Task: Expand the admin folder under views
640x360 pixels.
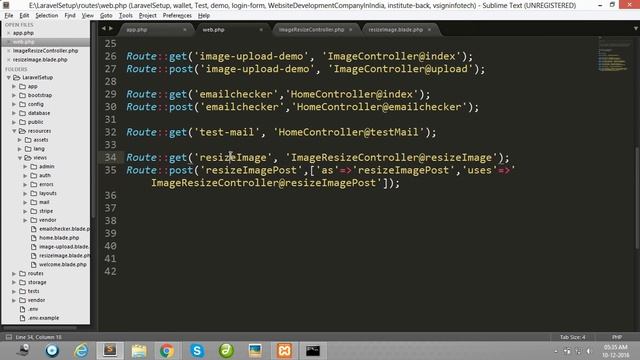Action: click(x=26, y=167)
